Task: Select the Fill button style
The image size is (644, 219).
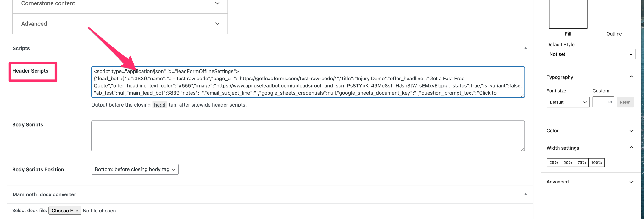Action: [x=568, y=16]
